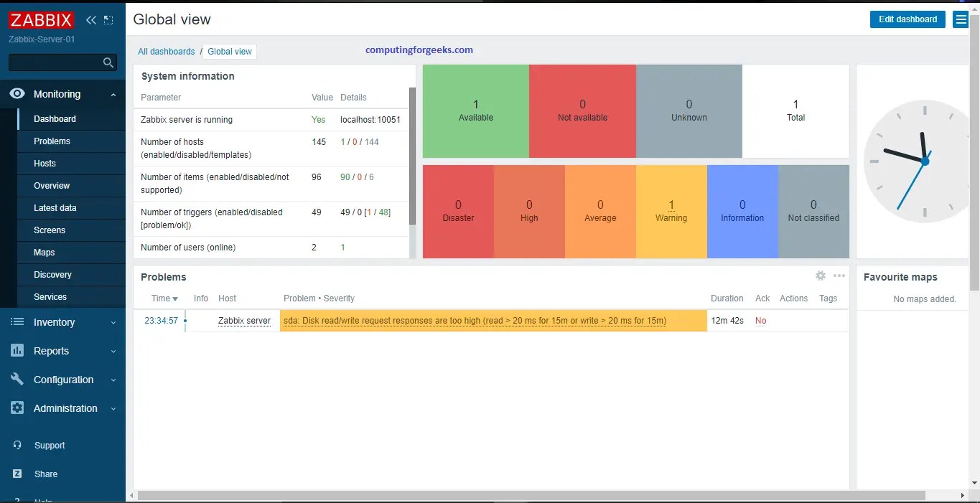Select the Monitoring eye icon in sidebar
Viewport: 980px width, 503px height.
click(x=17, y=94)
